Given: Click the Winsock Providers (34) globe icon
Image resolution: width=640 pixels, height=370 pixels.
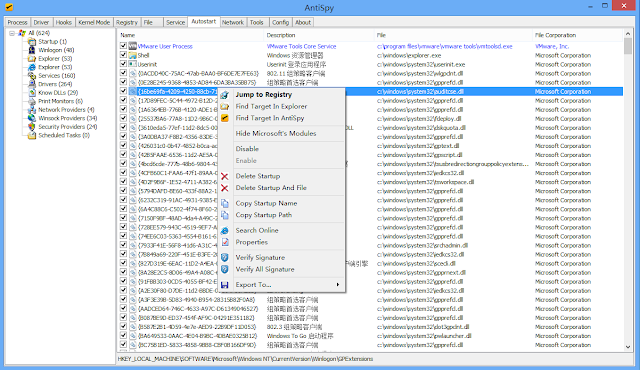Looking at the screenshot, I should click(x=32, y=118).
